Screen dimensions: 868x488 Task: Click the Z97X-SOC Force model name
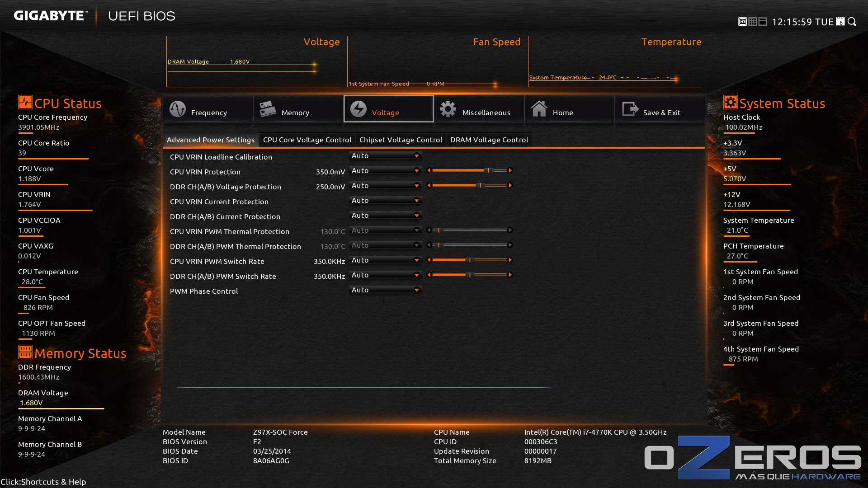(280, 432)
